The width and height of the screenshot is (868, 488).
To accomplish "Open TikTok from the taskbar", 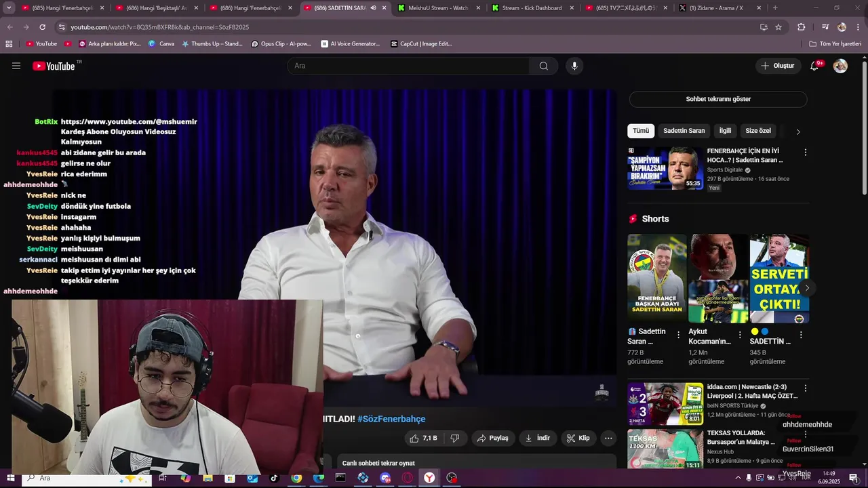I will 274,478.
